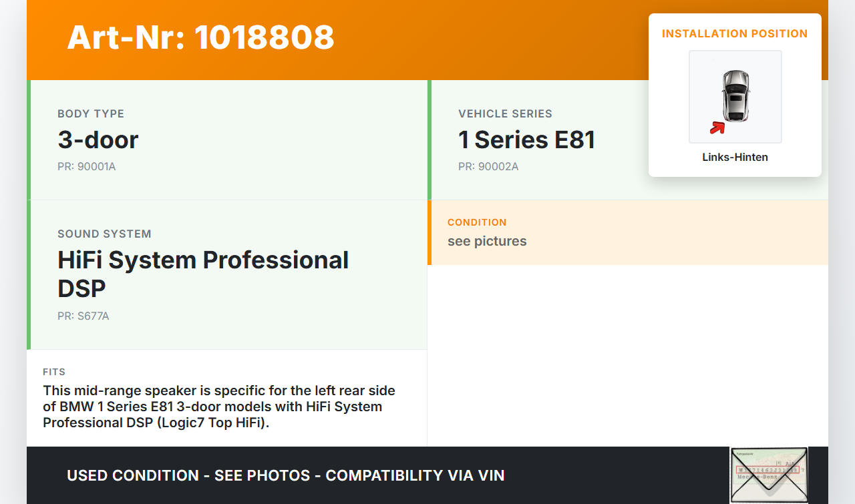
Task: Click the FITS section label
Action: tap(54, 372)
